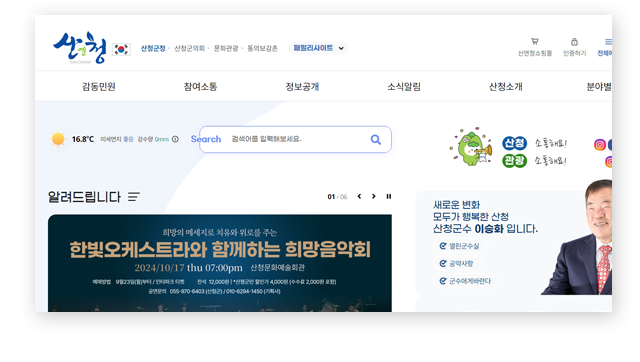Open the 참여소통 menu
This screenshot has height=362, width=640.
tap(200, 87)
